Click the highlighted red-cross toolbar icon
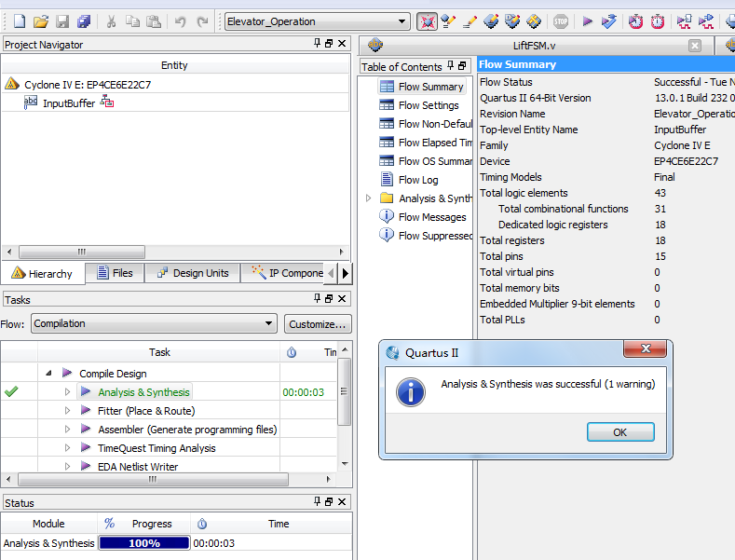735x560 pixels. (x=427, y=21)
